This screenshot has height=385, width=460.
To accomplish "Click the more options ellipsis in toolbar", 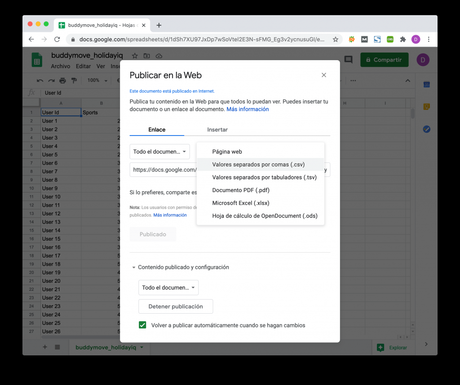I will pos(353,80).
